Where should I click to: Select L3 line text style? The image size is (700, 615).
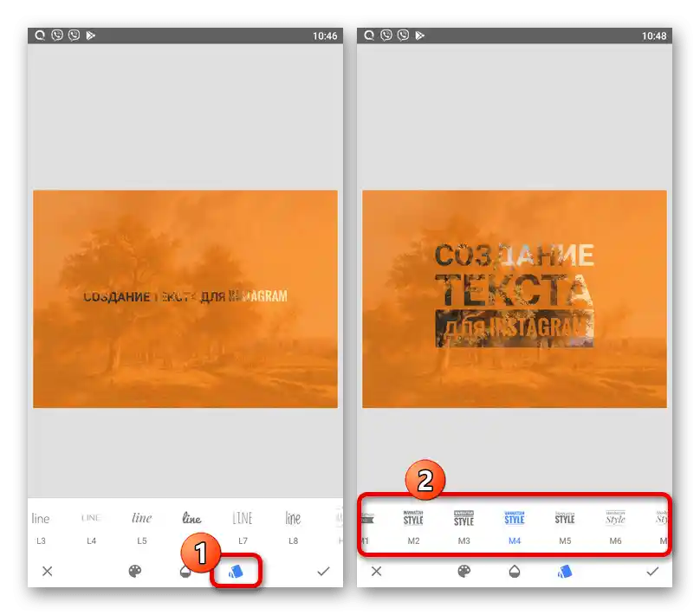tap(41, 528)
